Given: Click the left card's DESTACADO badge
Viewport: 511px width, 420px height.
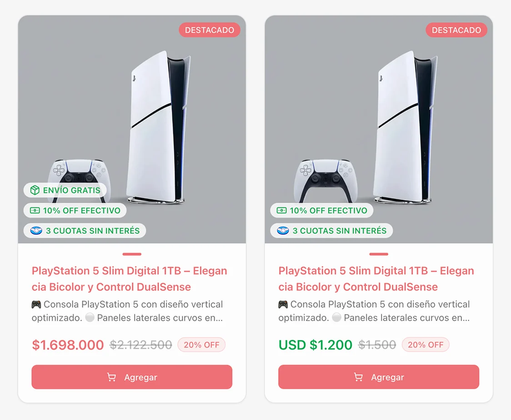Looking at the screenshot, I should (210, 30).
